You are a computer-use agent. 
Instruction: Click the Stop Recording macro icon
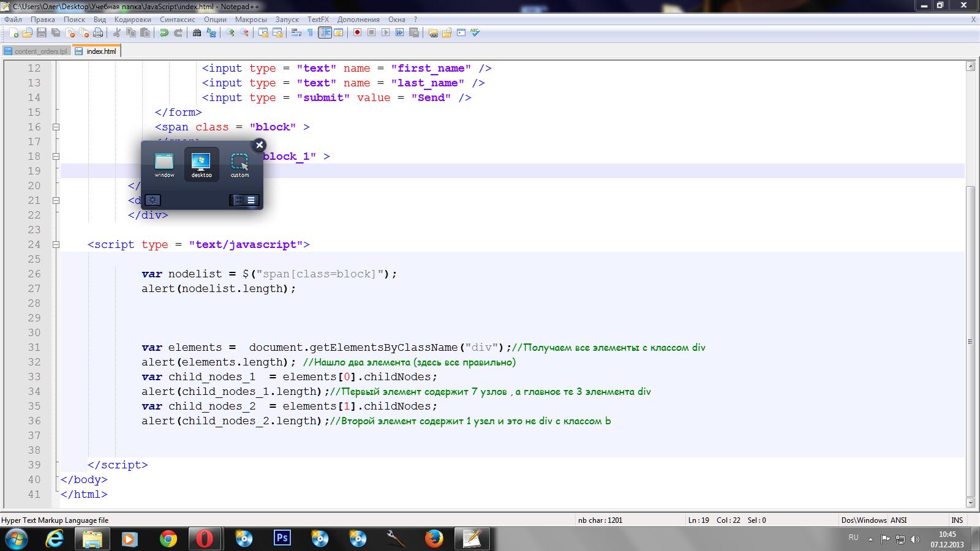[x=371, y=32]
